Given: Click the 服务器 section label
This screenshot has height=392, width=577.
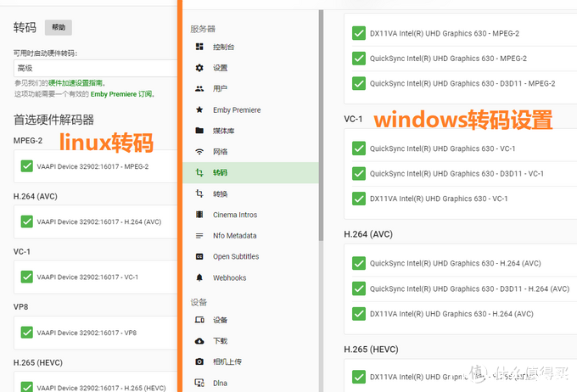Looking at the screenshot, I should (x=203, y=29).
